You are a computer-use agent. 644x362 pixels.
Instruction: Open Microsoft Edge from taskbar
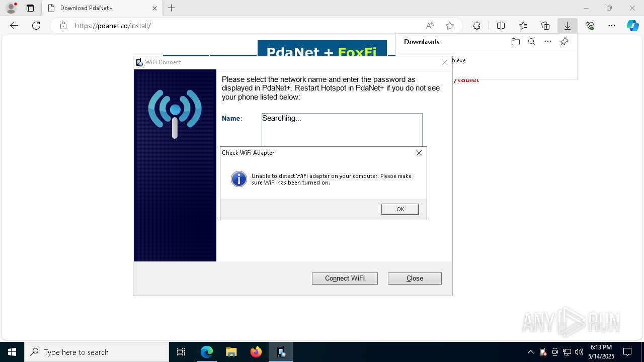(207, 352)
